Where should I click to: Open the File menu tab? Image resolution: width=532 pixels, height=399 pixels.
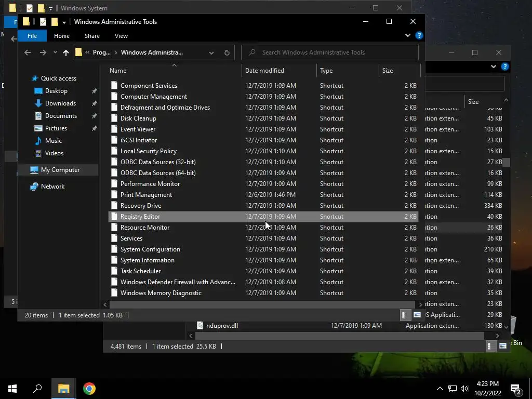click(32, 36)
